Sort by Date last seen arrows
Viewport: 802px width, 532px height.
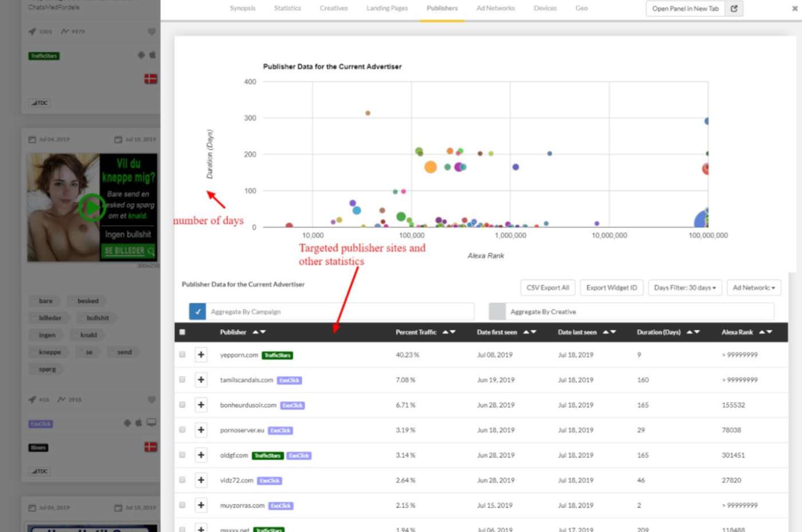click(609, 332)
